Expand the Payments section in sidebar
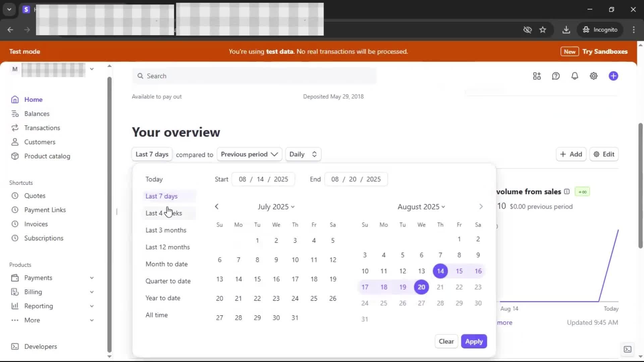 [x=92, y=278]
